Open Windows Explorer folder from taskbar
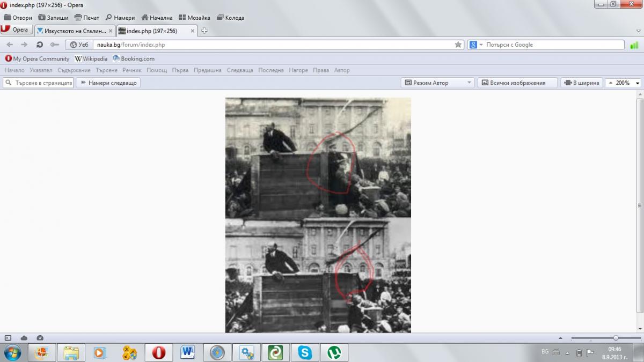The width and height of the screenshot is (644, 362). 71,352
